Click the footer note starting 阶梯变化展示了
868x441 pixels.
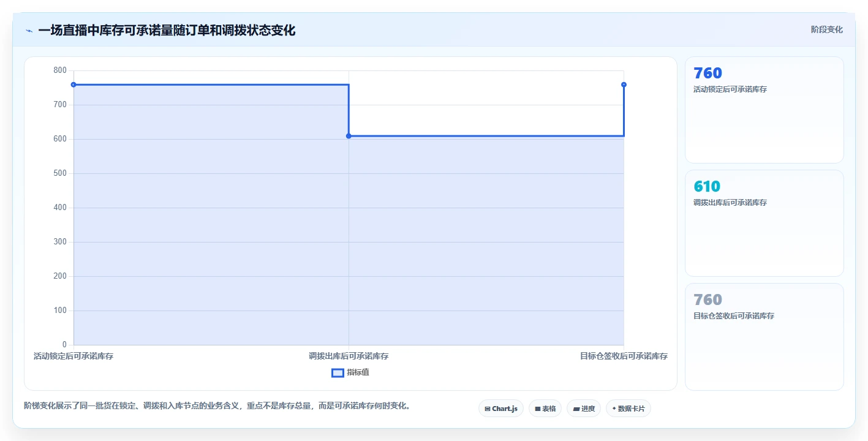(217, 405)
